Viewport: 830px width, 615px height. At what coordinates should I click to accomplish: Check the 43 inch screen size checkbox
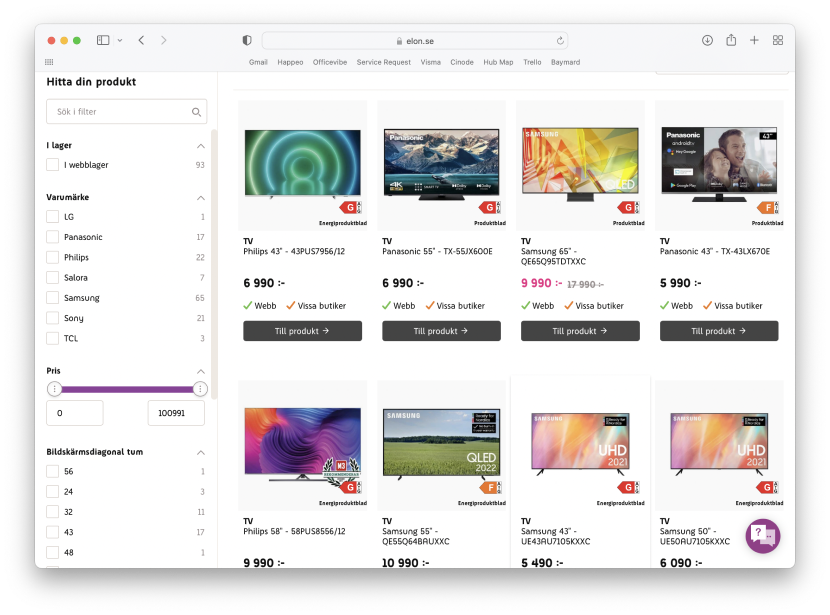click(x=52, y=532)
